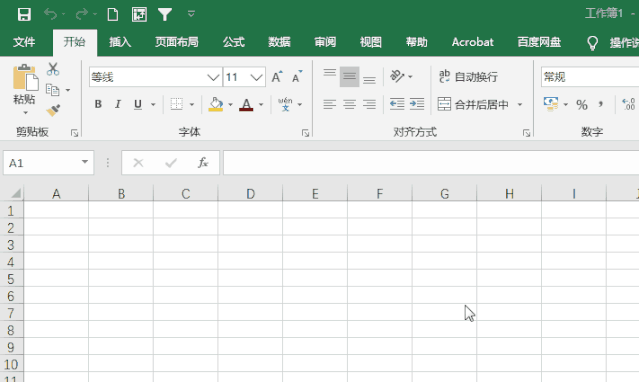639x382 pixels.
Task: Toggle middle vertical alignment
Action: 349,77
